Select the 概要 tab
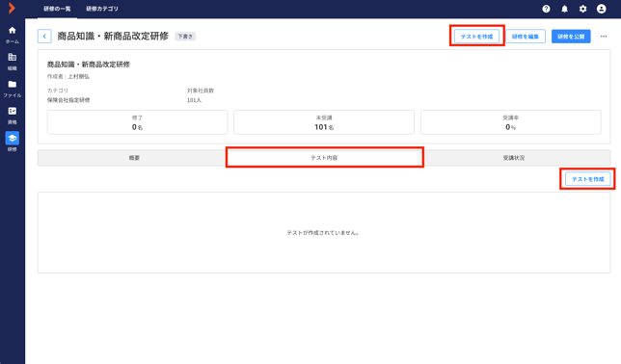621x364 pixels. (x=134, y=158)
